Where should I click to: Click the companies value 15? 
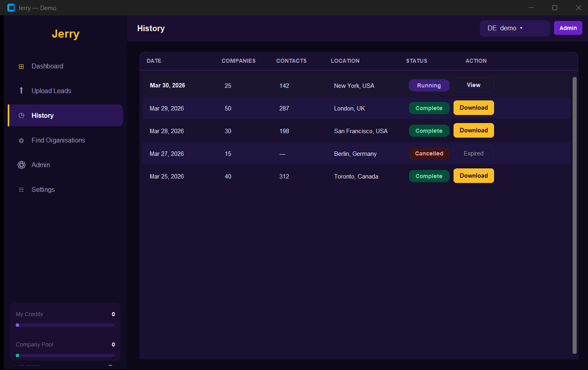pyautogui.click(x=228, y=154)
